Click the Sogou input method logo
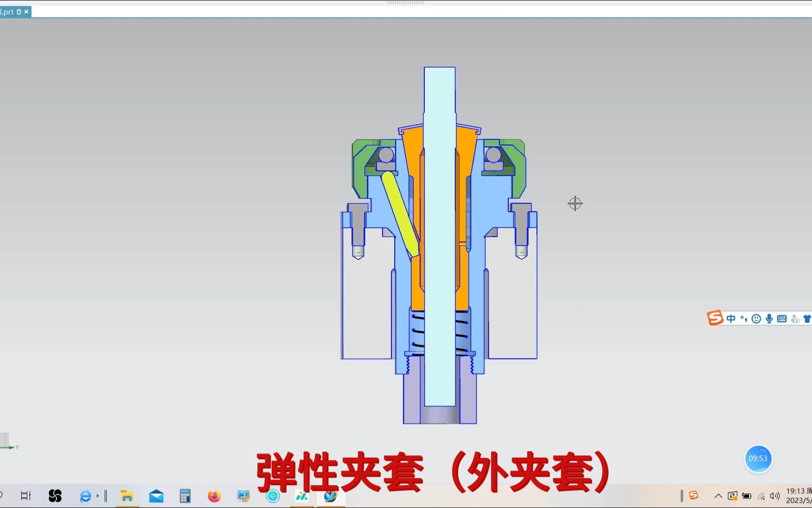Viewport: 812px width, 508px height. 715,318
